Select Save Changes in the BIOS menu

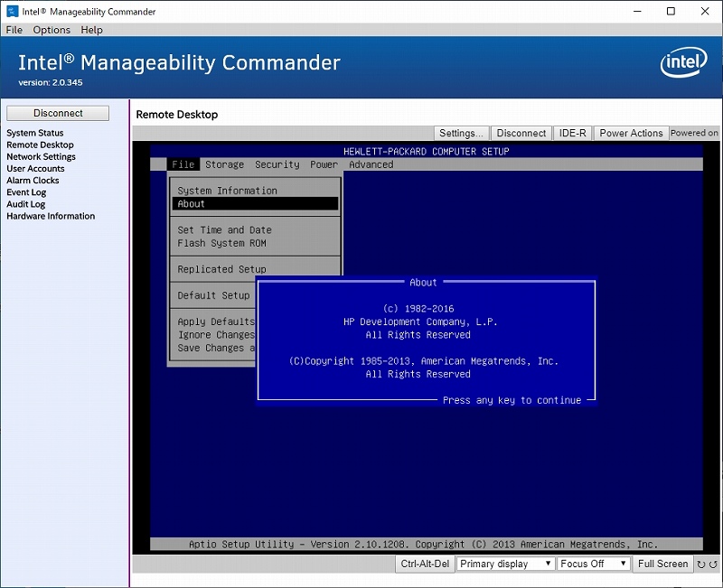click(x=216, y=348)
